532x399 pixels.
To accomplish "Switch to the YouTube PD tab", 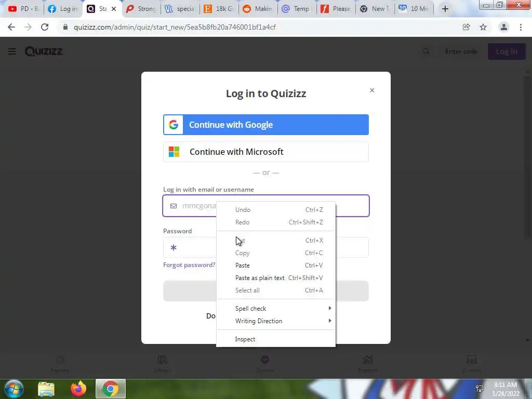I will pos(23,9).
